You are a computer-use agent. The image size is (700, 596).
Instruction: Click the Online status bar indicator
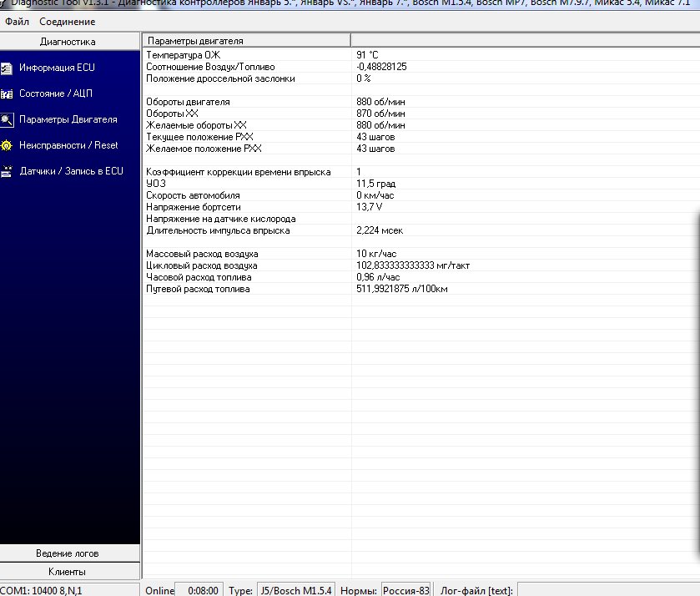160,590
